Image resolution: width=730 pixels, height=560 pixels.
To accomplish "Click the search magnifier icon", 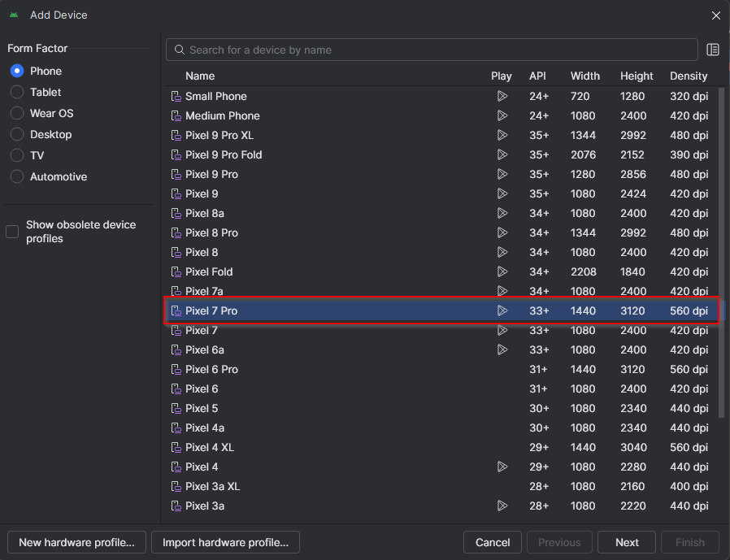I will click(179, 50).
